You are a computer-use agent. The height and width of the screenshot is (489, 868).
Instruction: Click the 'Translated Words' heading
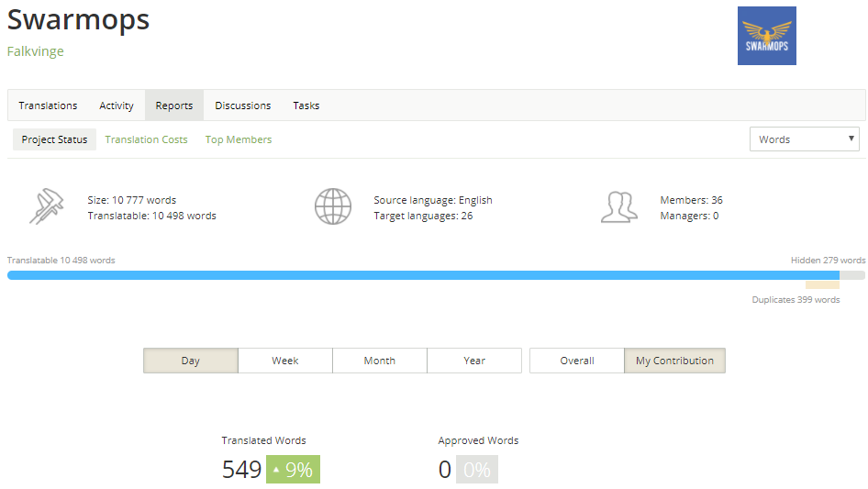[263, 440]
